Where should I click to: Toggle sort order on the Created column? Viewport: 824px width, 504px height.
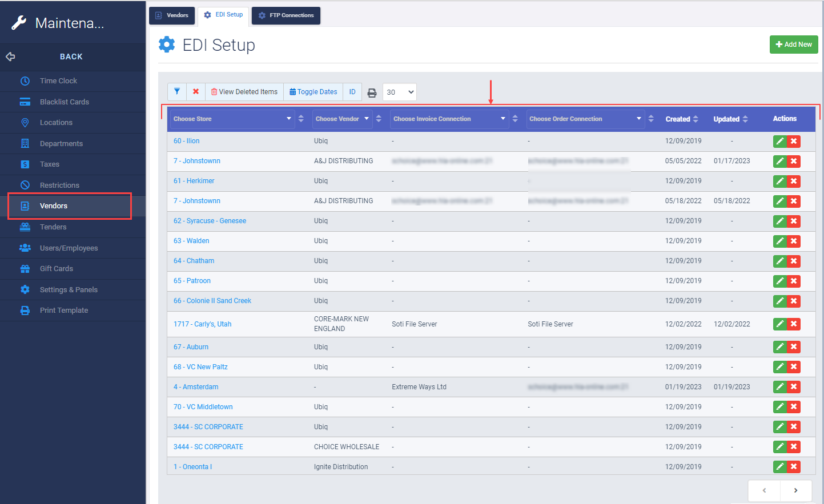[x=697, y=119]
